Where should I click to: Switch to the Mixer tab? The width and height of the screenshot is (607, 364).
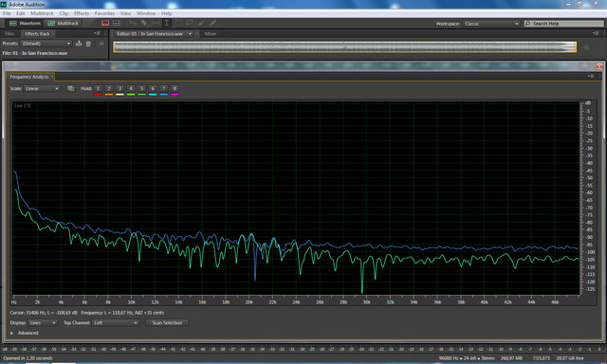pos(211,34)
